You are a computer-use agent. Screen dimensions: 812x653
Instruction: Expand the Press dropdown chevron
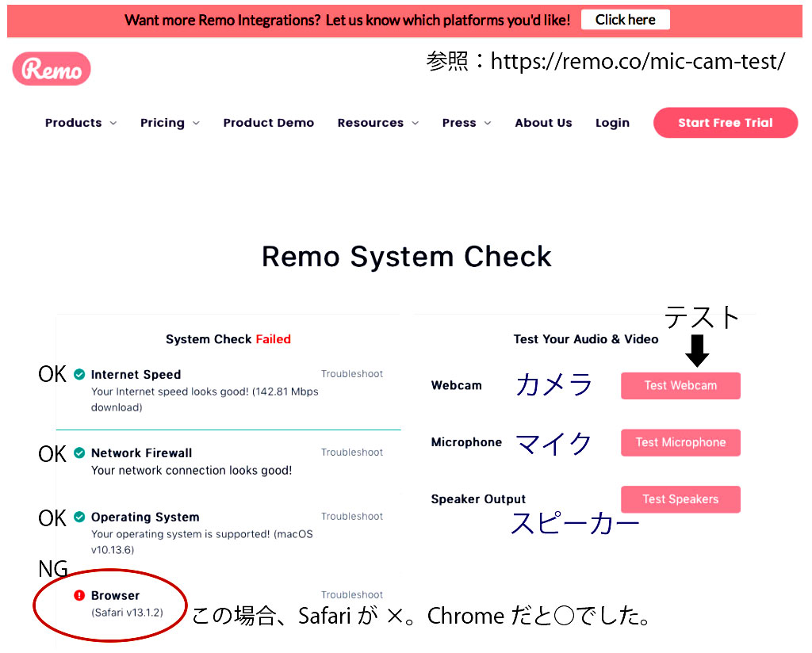[x=488, y=123]
